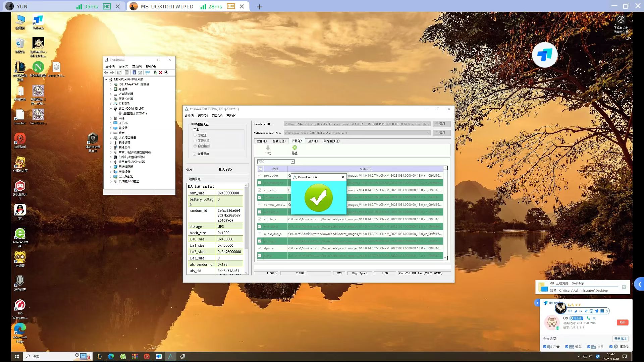This screenshot has width=644, height=362.
Task: Click the download (下載) arrow icon
Action: click(268, 148)
